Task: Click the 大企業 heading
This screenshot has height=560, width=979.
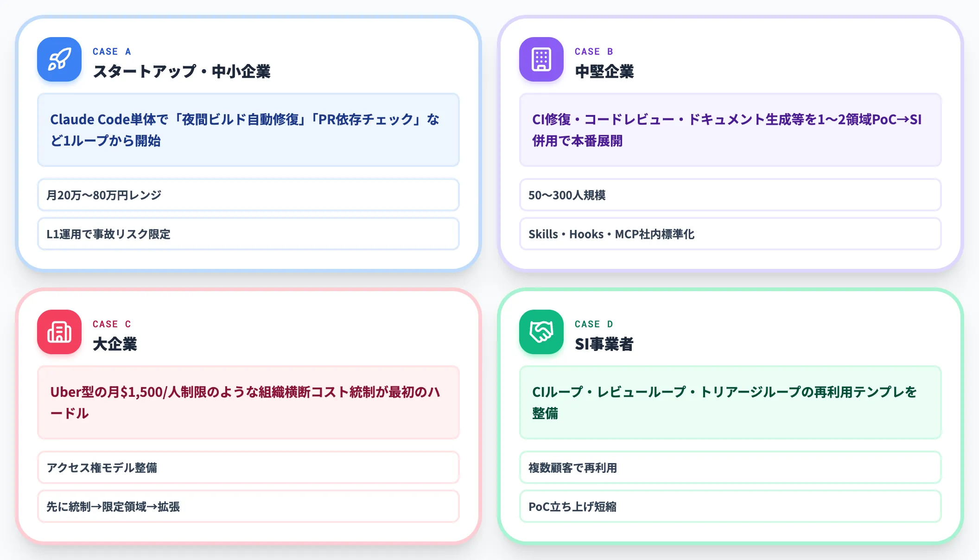Action: coord(115,344)
